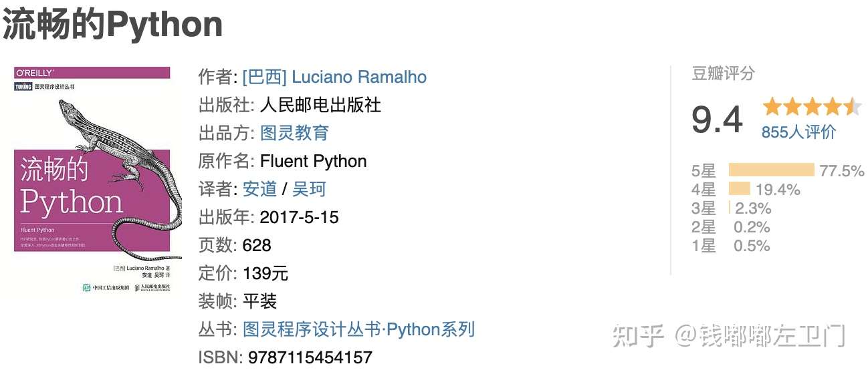
Task: Click the 3星 rating bar
Action: (730, 208)
